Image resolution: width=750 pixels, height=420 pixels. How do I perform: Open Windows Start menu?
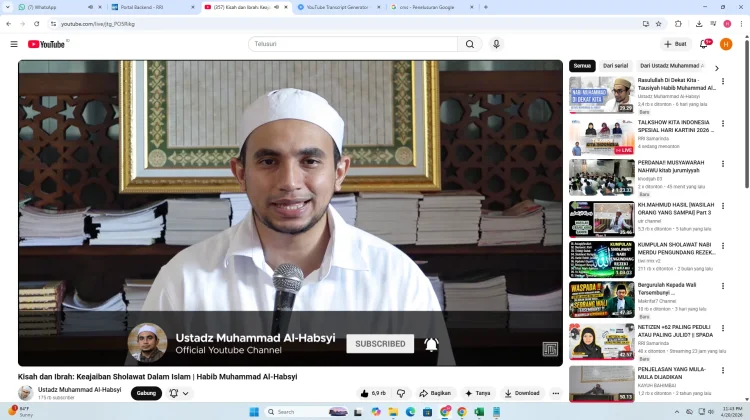pyautogui.click(x=254, y=412)
